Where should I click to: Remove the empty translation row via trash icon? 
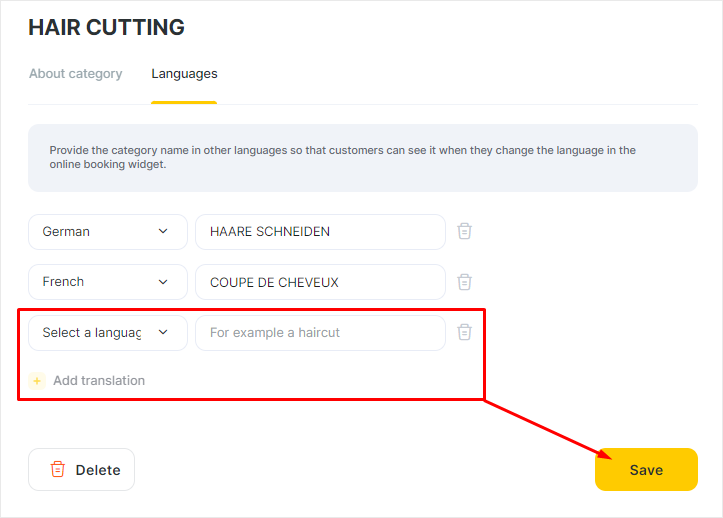[x=464, y=332]
